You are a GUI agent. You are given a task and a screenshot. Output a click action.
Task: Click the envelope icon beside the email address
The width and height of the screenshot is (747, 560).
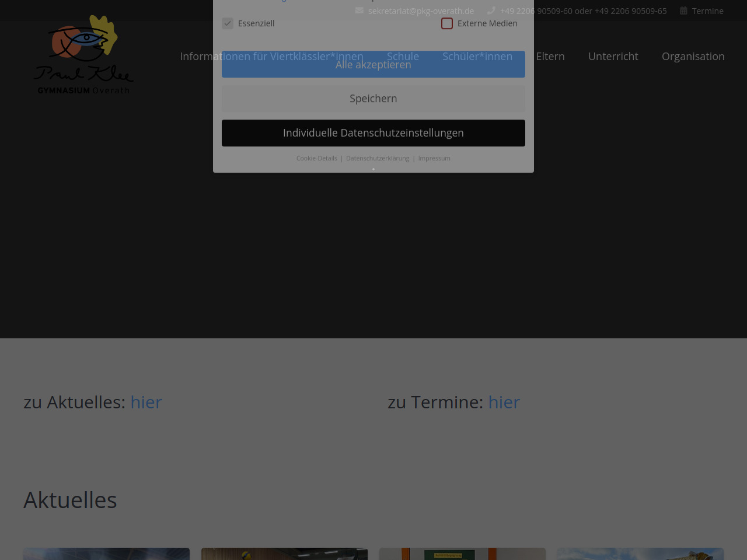pos(359,10)
